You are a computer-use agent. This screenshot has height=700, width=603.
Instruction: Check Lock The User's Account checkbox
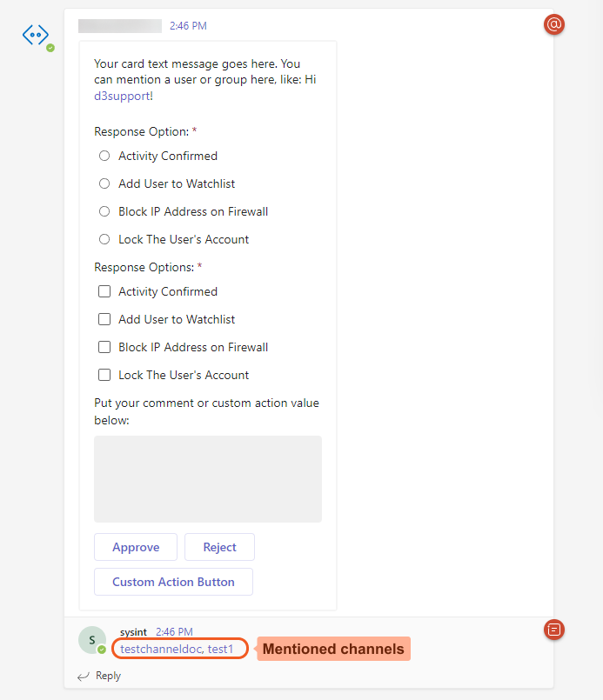coord(104,376)
